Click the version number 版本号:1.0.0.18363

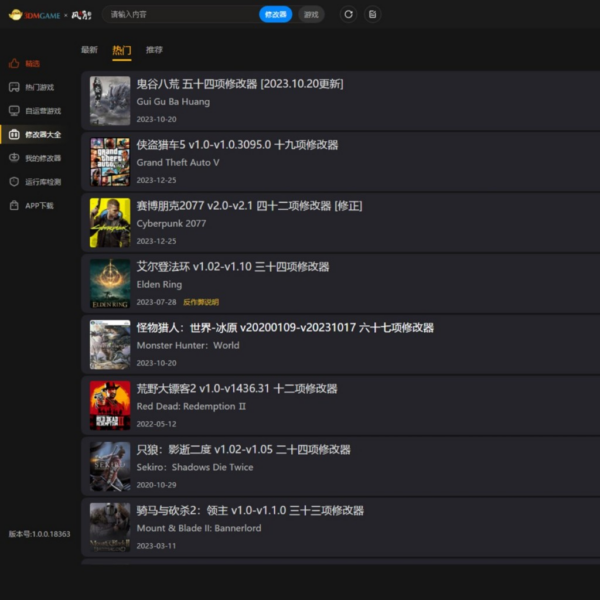pyautogui.click(x=39, y=534)
